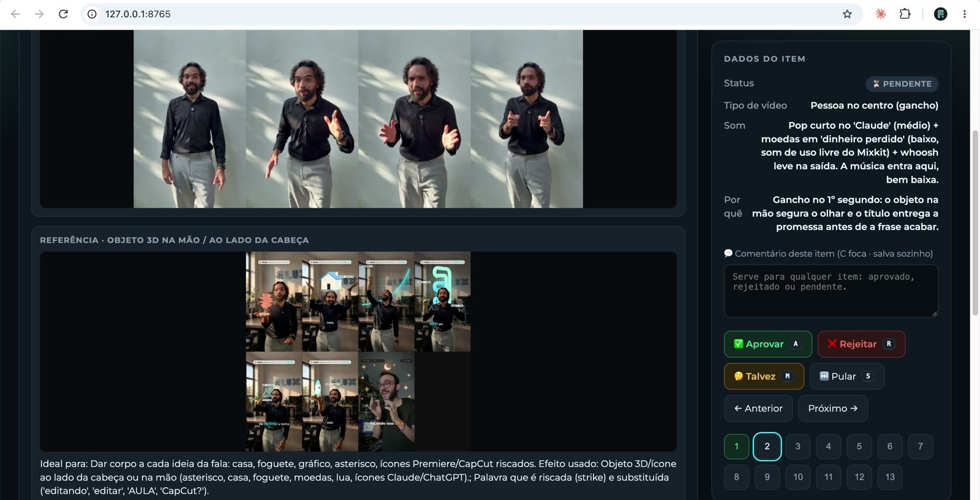Jump to item 4

click(828, 447)
